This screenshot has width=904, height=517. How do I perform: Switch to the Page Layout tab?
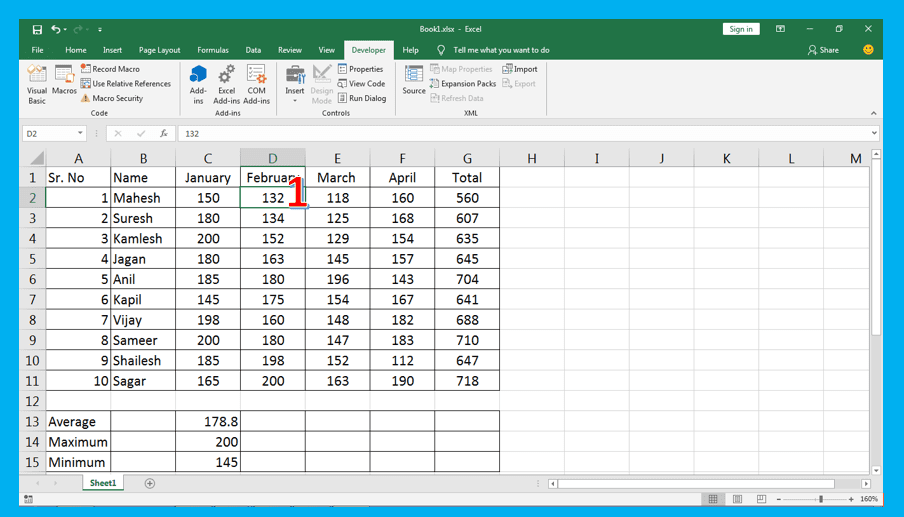coord(160,50)
